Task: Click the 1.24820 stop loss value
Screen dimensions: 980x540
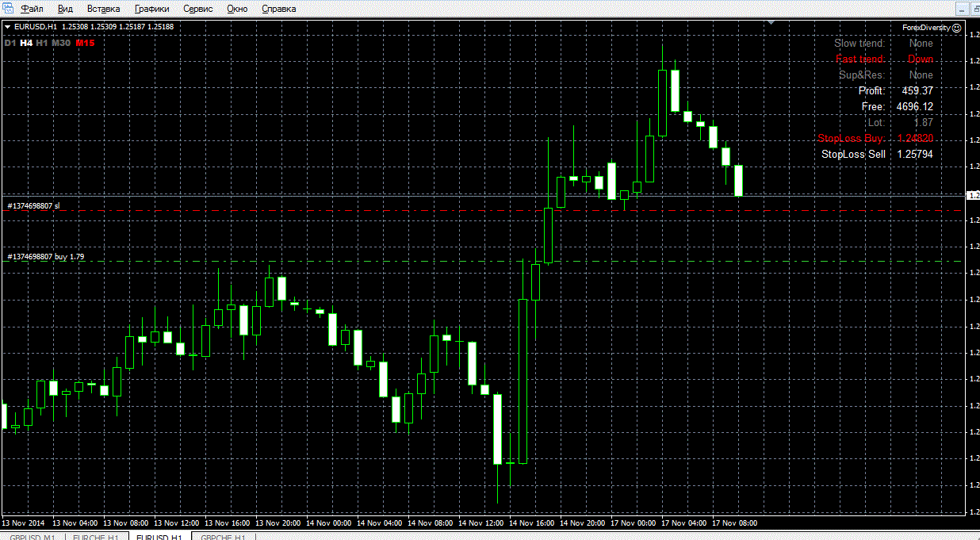Action: coord(915,139)
